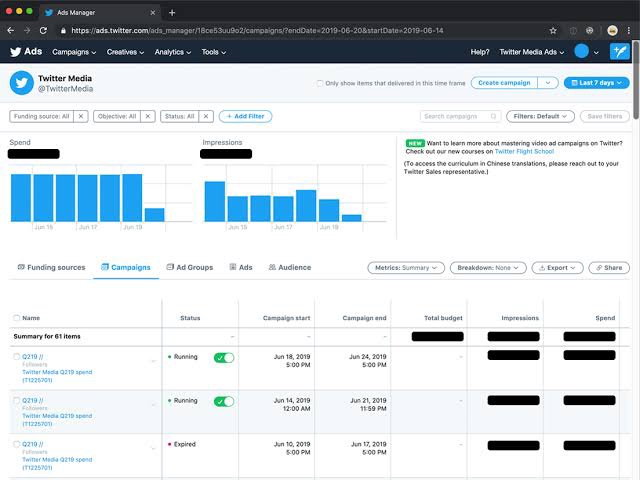Click the grey circular extension icon
Viewport: 640px width, 480px height.
pyautogui.click(x=573, y=31)
